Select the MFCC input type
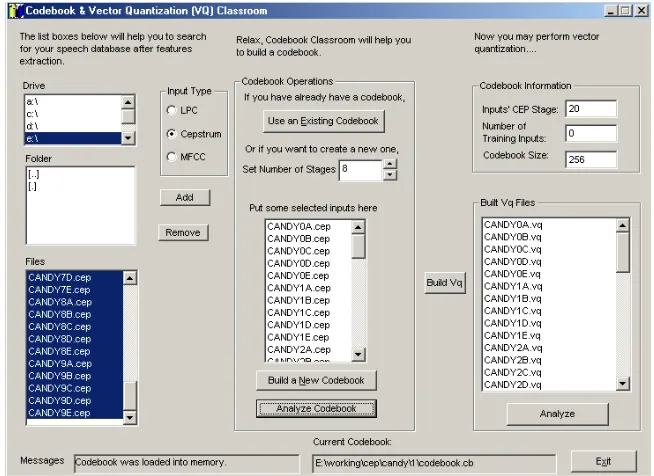 coord(186,157)
